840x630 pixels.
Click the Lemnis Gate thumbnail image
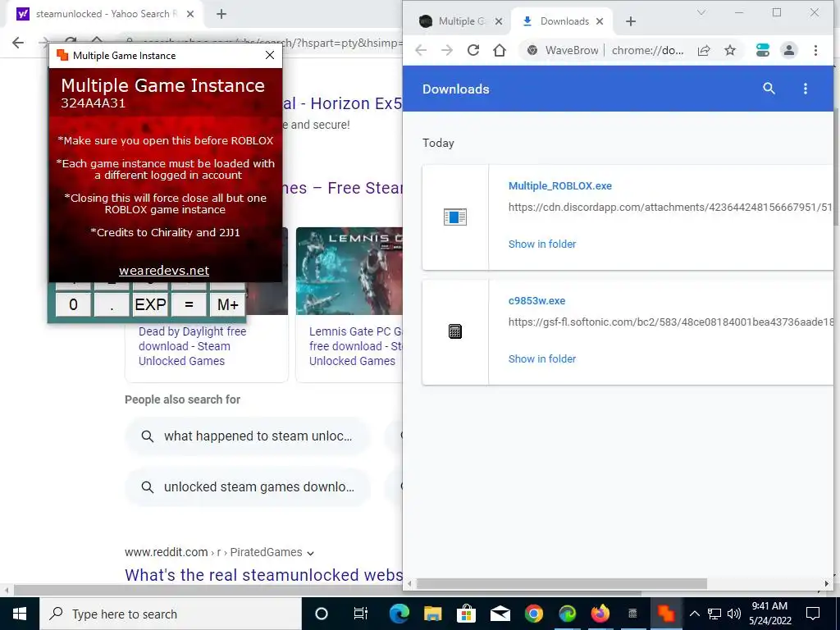(349, 271)
